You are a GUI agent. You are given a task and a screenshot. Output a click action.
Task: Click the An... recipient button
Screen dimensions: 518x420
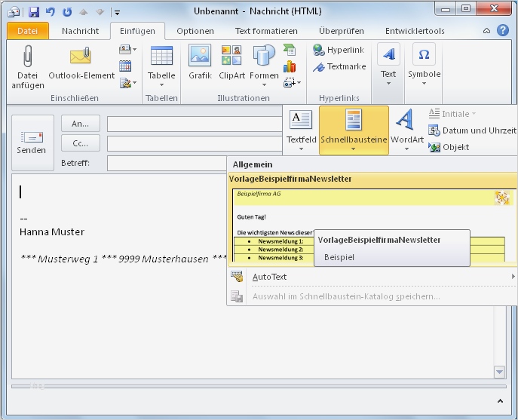[80, 124]
